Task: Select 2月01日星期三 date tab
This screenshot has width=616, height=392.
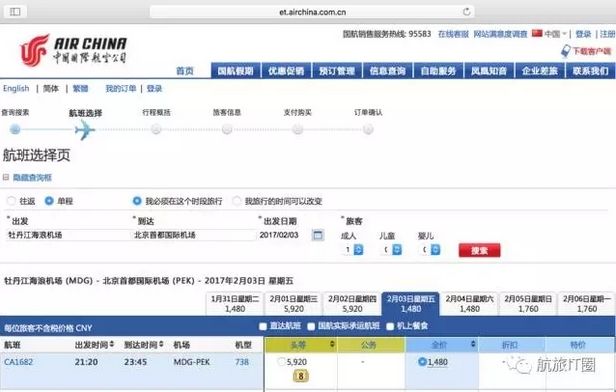Action: pyautogui.click(x=293, y=304)
